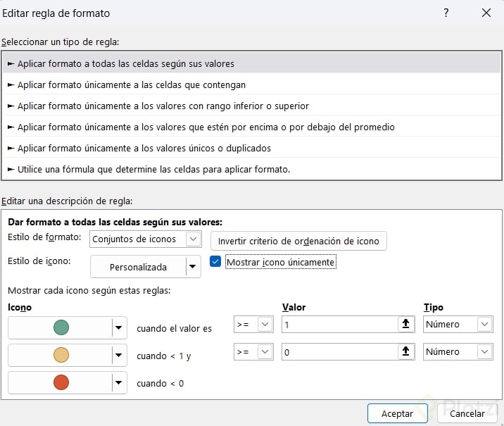The height and width of the screenshot is (426, 504).
Task: Click the help question mark icon
Action: coord(446,13)
